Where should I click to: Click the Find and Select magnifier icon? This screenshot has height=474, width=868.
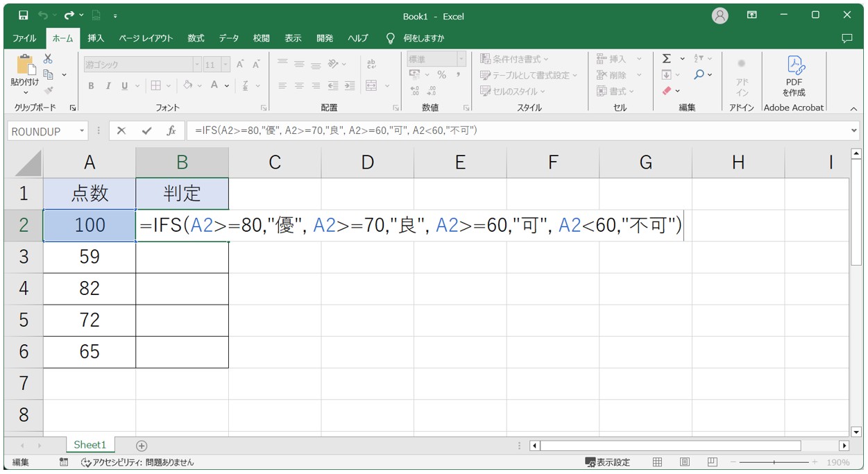point(699,74)
